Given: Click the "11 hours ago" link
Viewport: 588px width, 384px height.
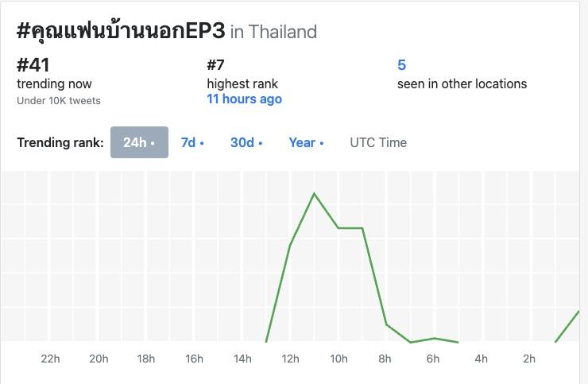Looking at the screenshot, I should click(x=244, y=99).
